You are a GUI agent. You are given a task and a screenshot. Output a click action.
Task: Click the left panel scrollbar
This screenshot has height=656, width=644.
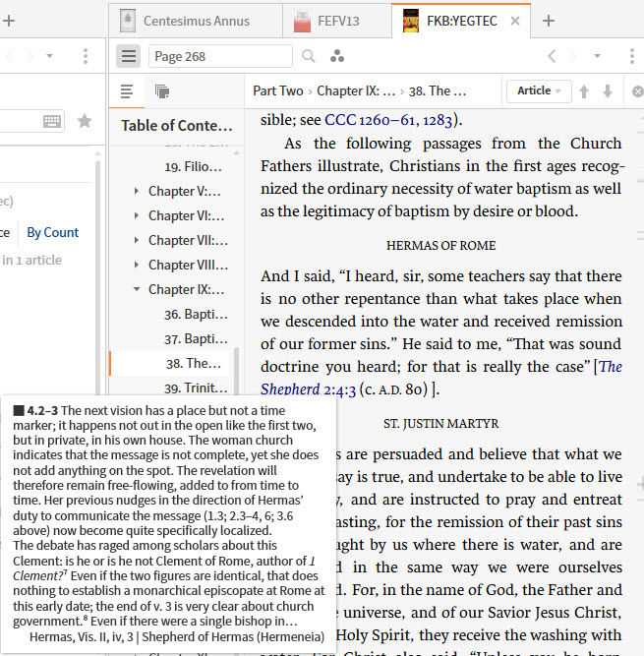click(98, 276)
